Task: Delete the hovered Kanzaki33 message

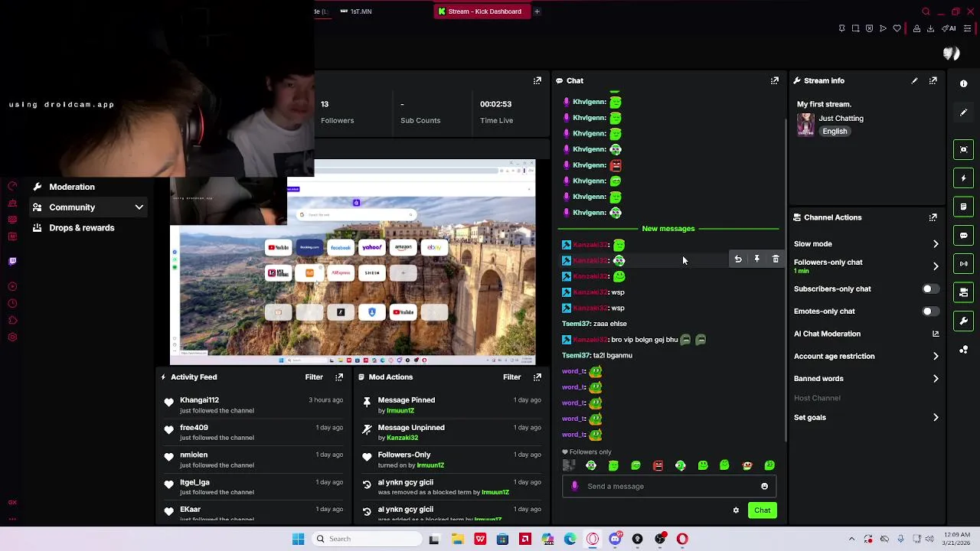Action: (x=776, y=259)
